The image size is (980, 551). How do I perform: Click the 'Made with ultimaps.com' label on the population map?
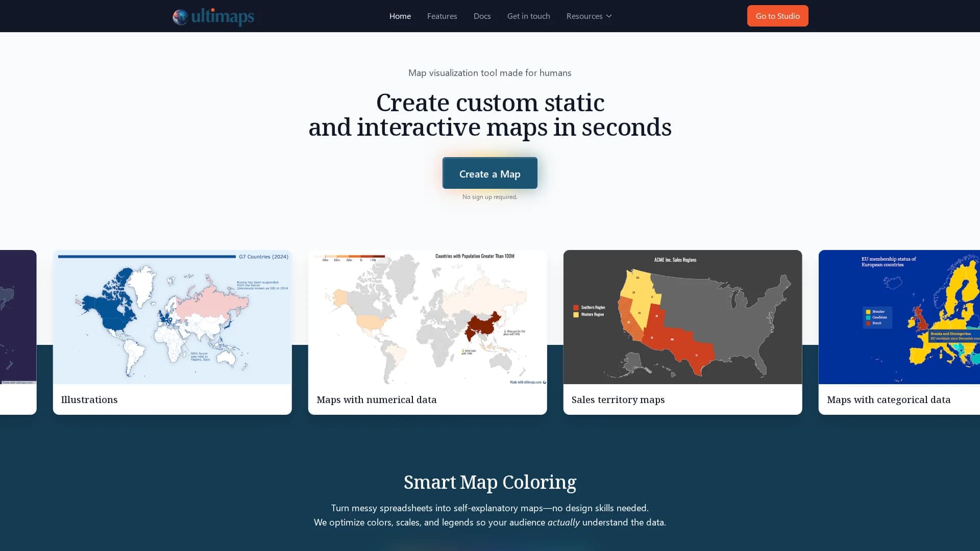pyautogui.click(x=527, y=382)
